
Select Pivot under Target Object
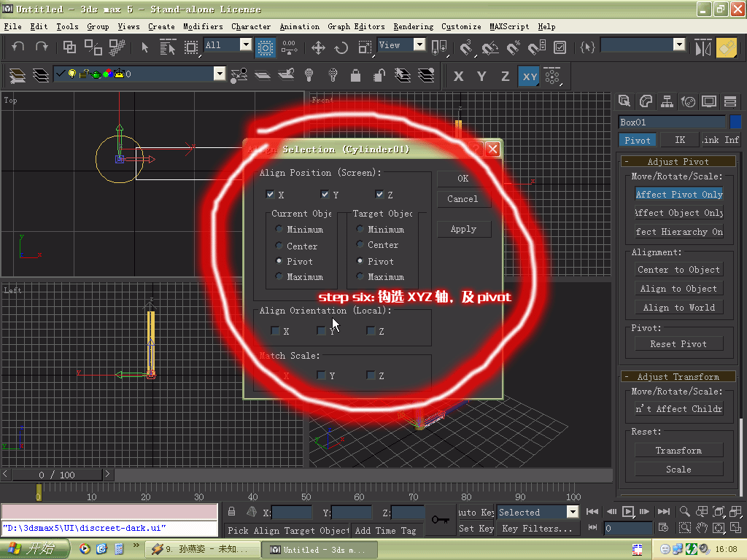[x=360, y=261]
